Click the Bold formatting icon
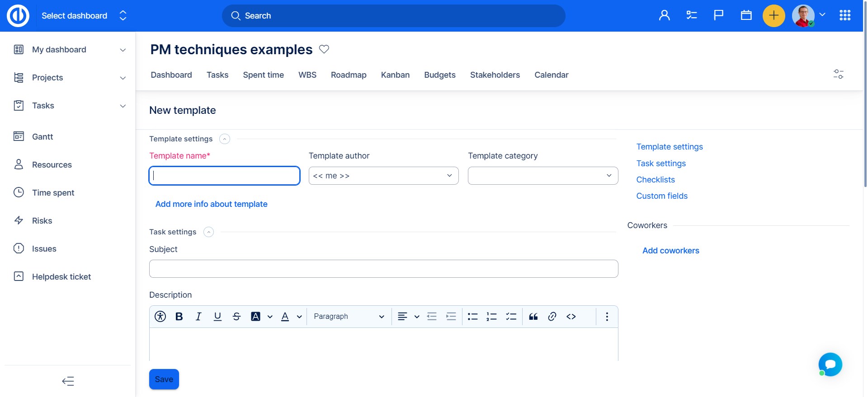This screenshot has width=868, height=397. point(179,317)
